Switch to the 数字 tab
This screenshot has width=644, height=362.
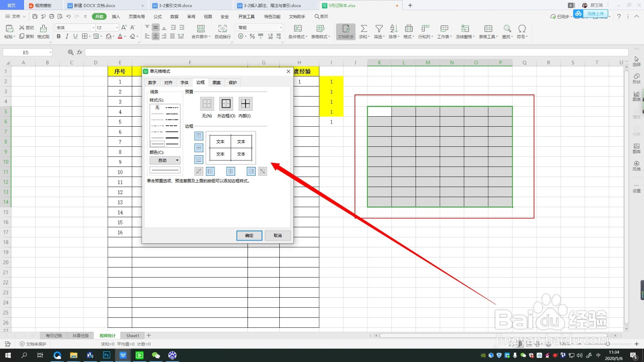[152, 82]
